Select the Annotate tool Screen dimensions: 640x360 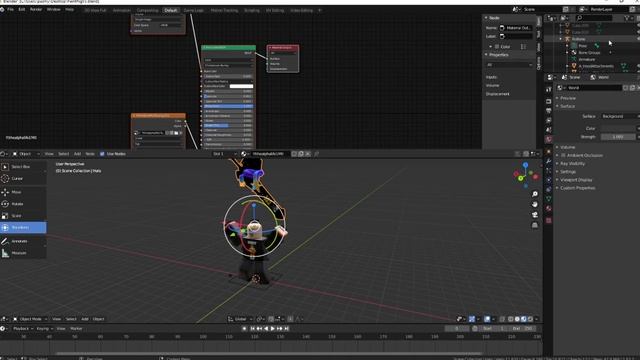click(x=23, y=241)
